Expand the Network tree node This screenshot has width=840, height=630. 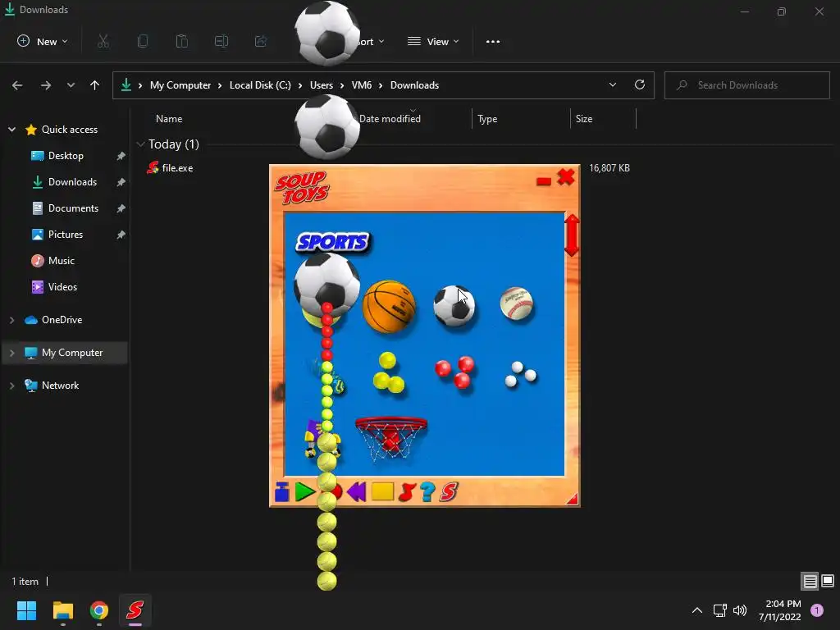[11, 386]
